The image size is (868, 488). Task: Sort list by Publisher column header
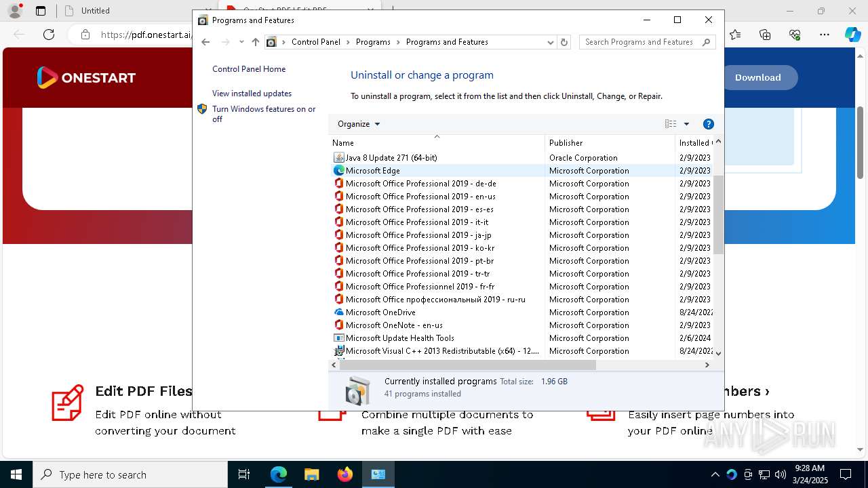(610, 143)
